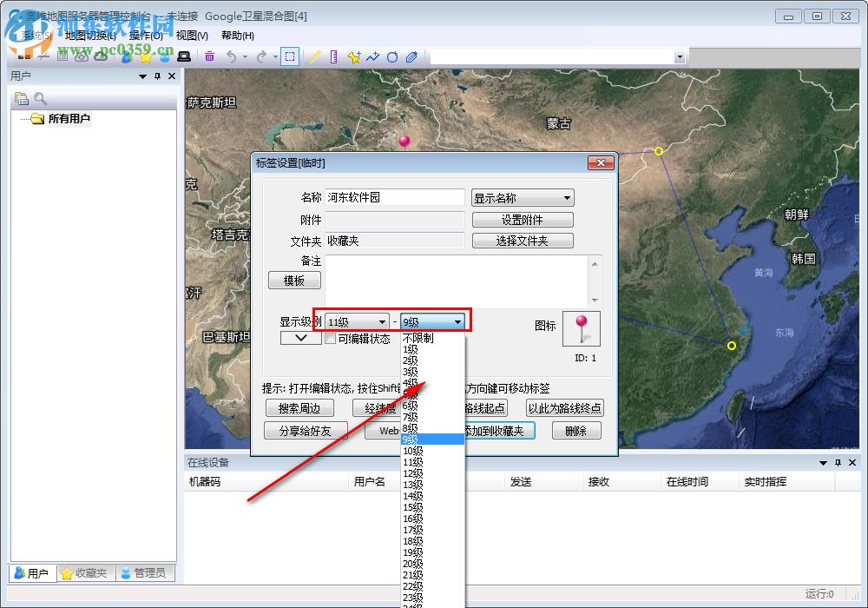The width and height of the screenshot is (868, 608).
Task: Toggle auto-hide pin on 在线设备 panel
Action: (837, 463)
